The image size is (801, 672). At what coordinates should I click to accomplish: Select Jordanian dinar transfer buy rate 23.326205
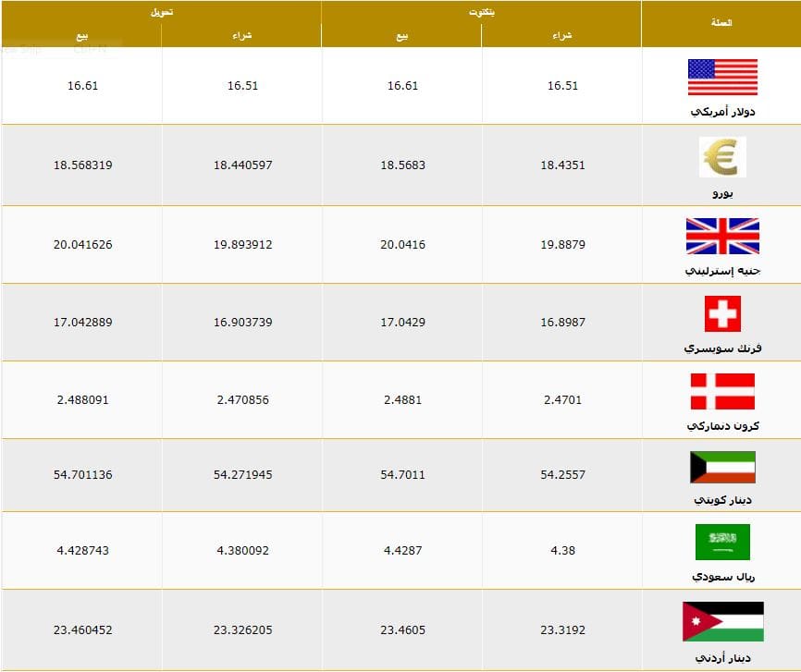coord(242,630)
